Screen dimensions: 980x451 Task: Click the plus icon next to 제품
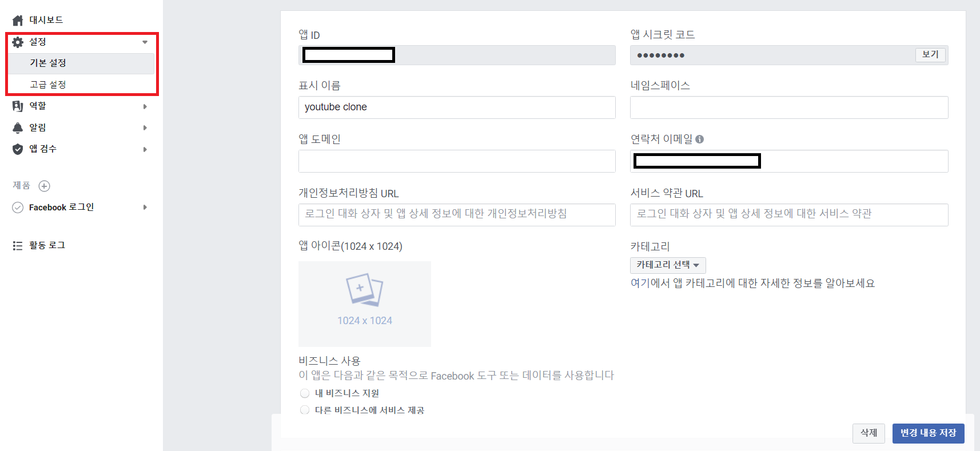tap(44, 186)
